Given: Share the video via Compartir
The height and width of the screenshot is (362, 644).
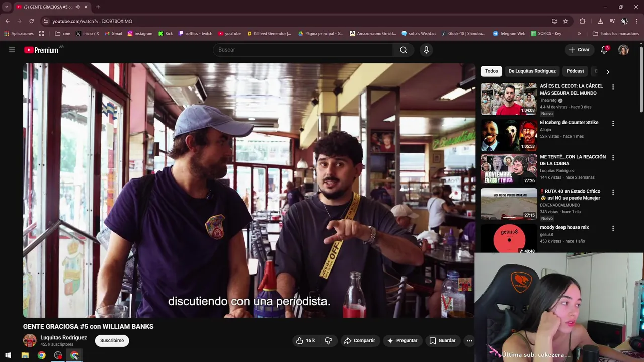Looking at the screenshot, I should pos(359,341).
